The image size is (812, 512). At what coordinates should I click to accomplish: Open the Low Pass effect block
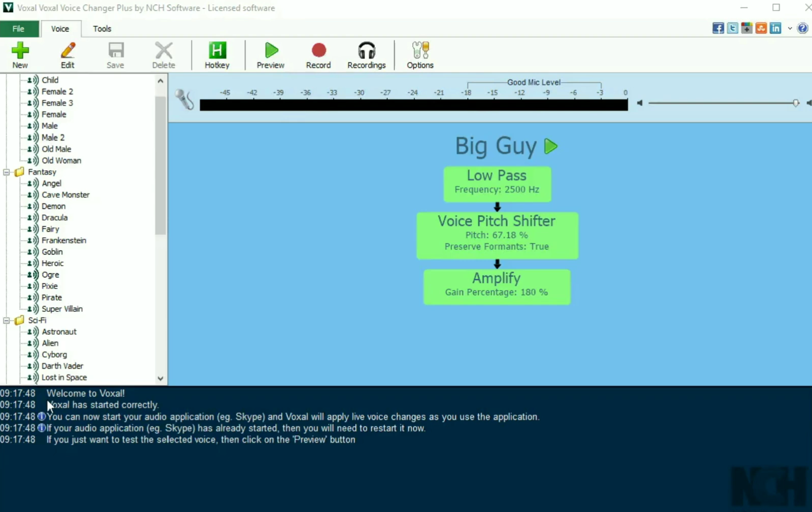pyautogui.click(x=497, y=184)
